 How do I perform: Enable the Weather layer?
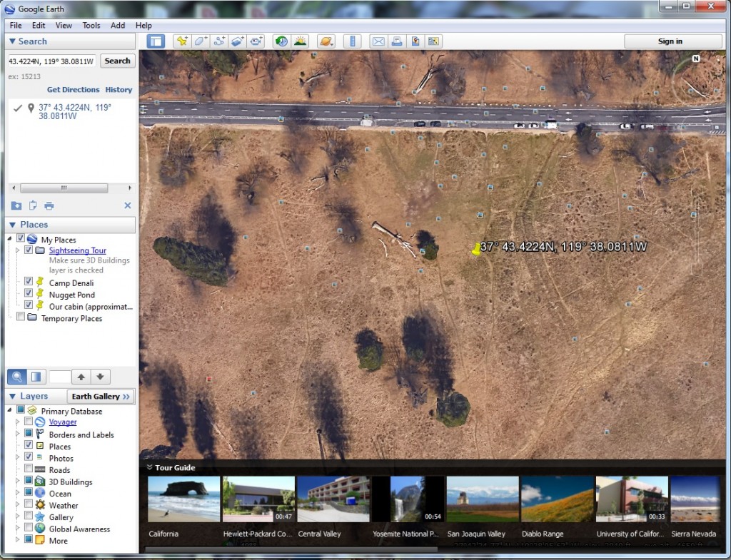pyautogui.click(x=29, y=505)
